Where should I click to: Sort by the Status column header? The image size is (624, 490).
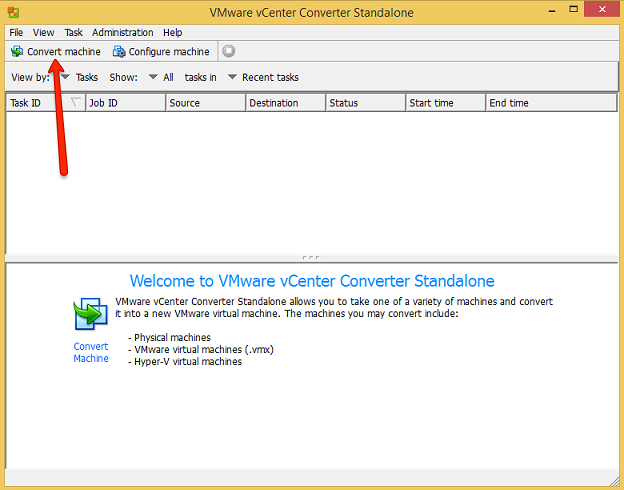tap(366, 103)
